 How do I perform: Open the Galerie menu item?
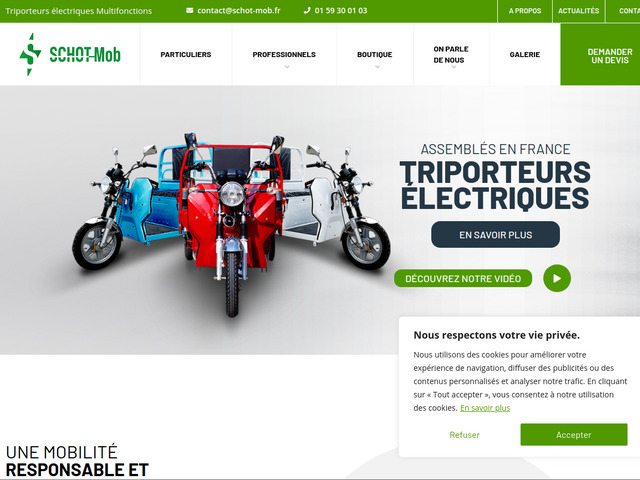click(524, 54)
